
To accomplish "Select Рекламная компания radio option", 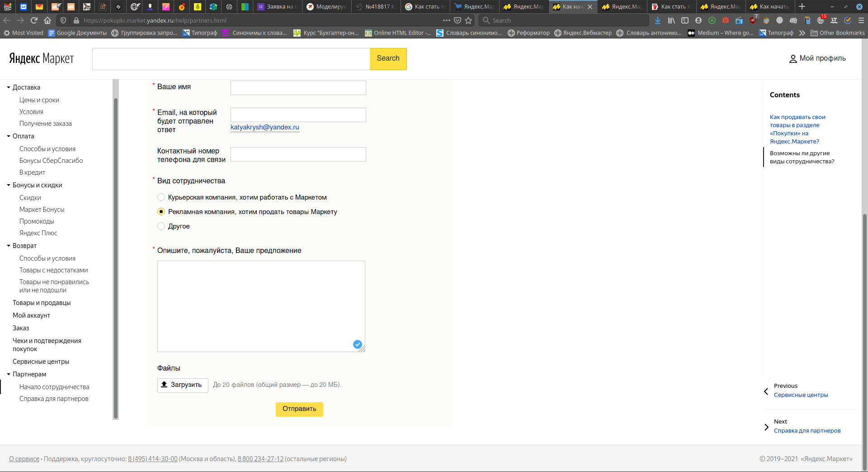I will click(161, 212).
